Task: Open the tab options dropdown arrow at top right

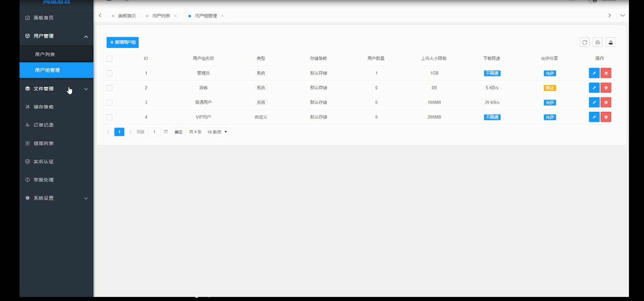Action: 622,15
